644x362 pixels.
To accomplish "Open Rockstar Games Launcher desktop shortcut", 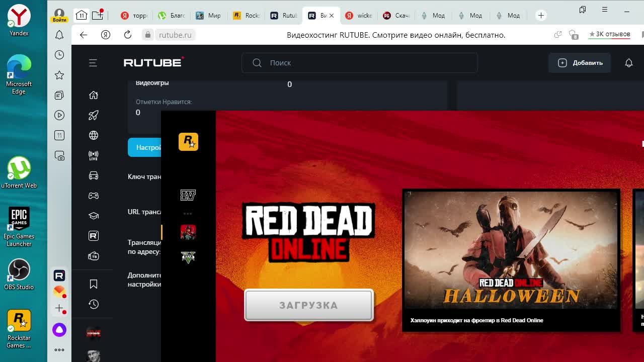I will click(19, 328).
